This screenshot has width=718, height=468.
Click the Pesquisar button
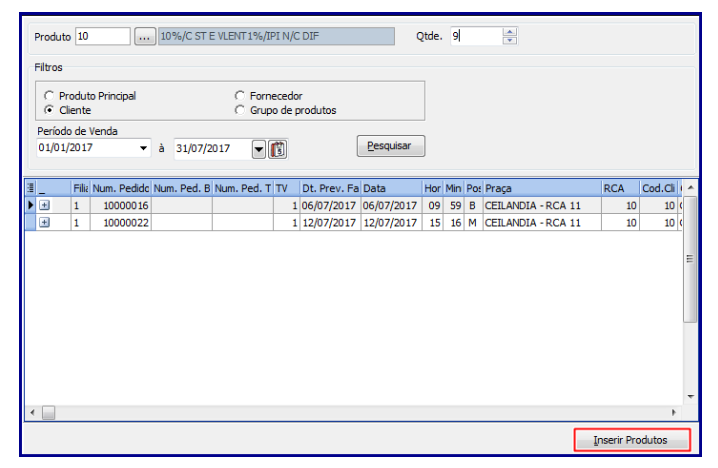click(x=391, y=146)
